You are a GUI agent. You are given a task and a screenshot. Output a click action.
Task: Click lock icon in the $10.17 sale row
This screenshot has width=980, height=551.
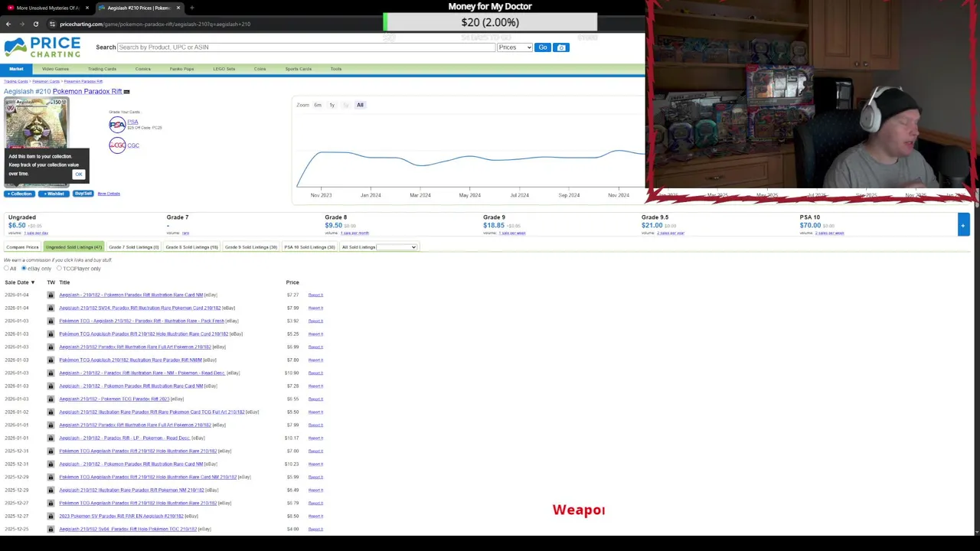click(51, 438)
